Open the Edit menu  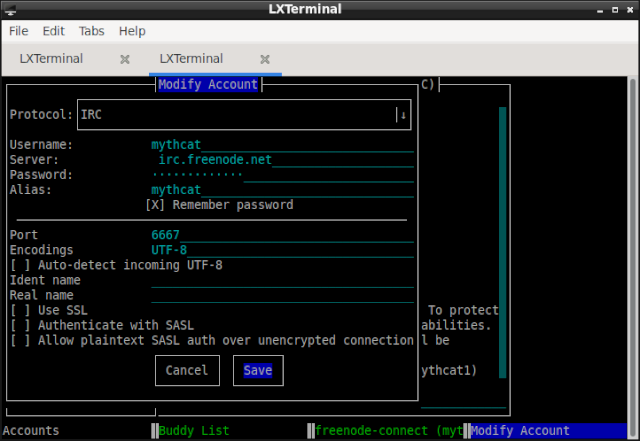point(53,31)
